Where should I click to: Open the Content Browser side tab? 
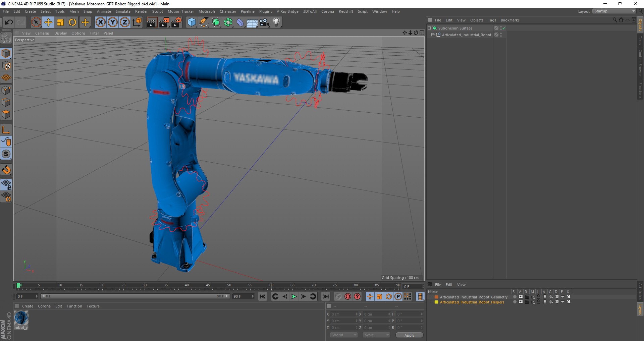(640, 63)
